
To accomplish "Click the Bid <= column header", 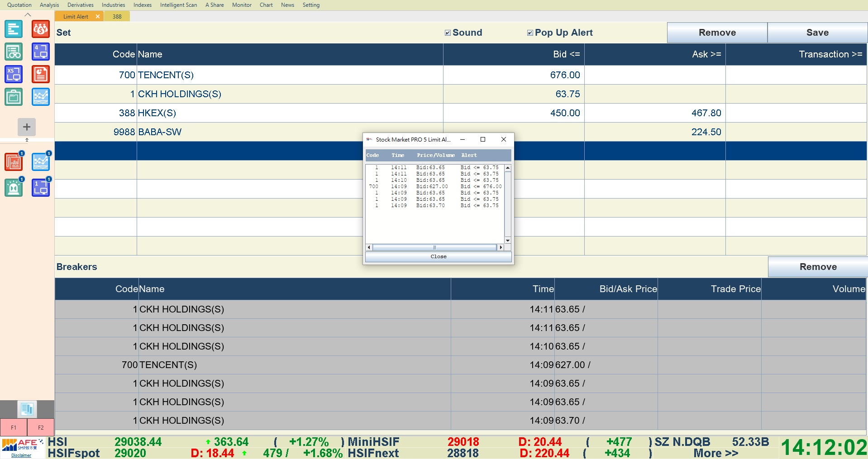I will click(x=514, y=54).
